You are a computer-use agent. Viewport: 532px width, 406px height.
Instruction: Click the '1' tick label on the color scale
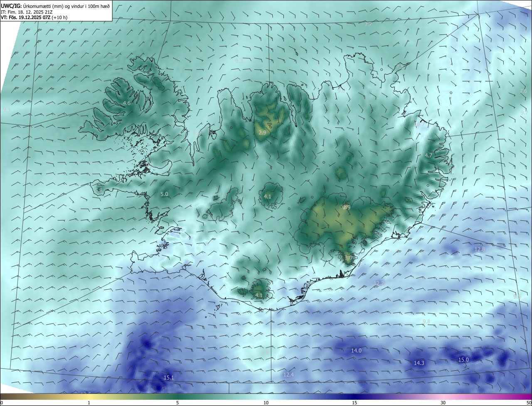coord(89,403)
